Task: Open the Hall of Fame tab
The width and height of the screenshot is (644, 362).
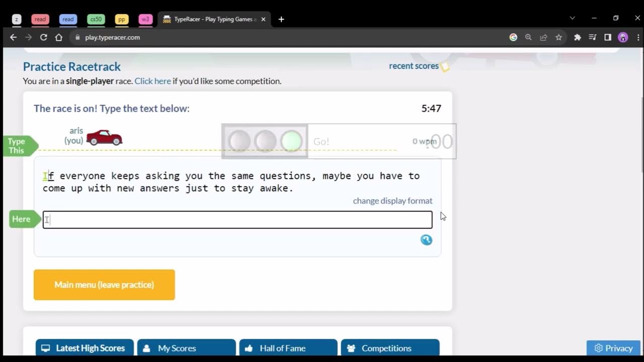Action: point(288,348)
